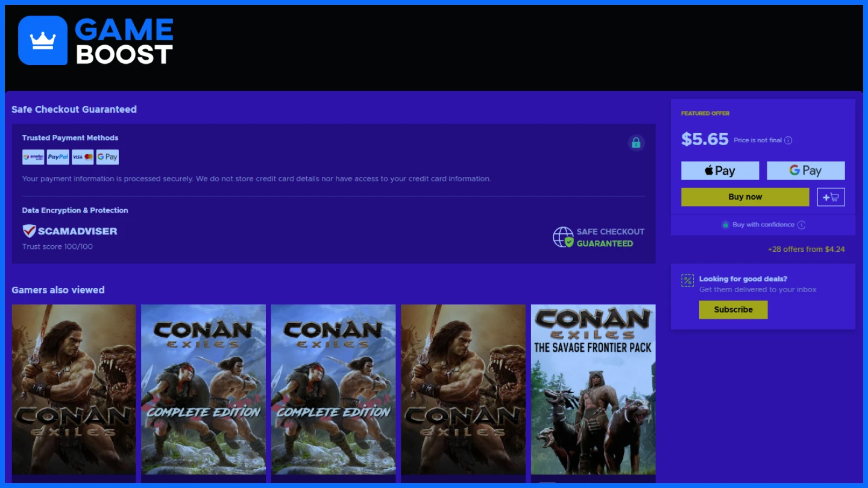Click the Safe Checkout Guaranteed heading
868x488 pixels.
tap(74, 109)
